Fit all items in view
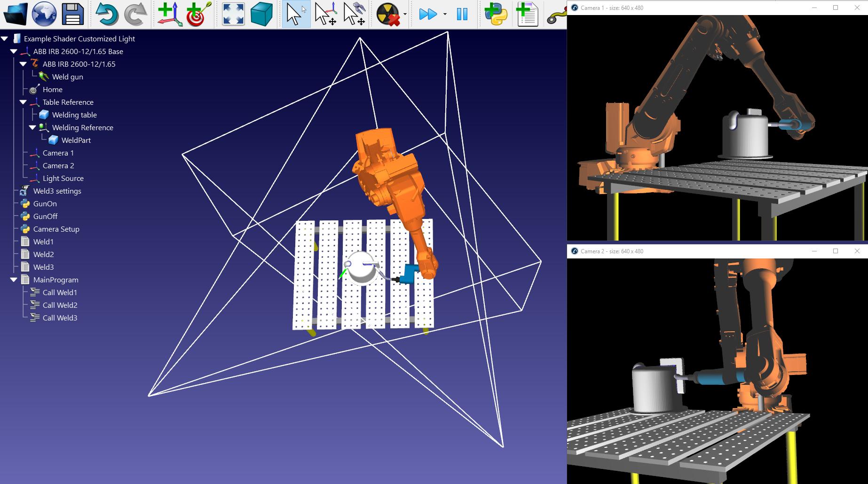868x484 pixels. coord(233,14)
